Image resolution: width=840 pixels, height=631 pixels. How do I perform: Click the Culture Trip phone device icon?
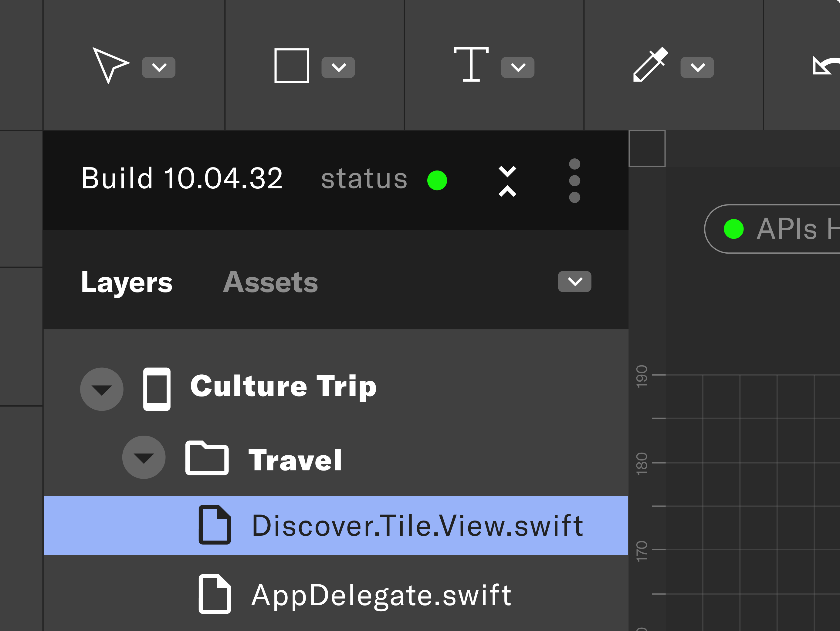(157, 389)
